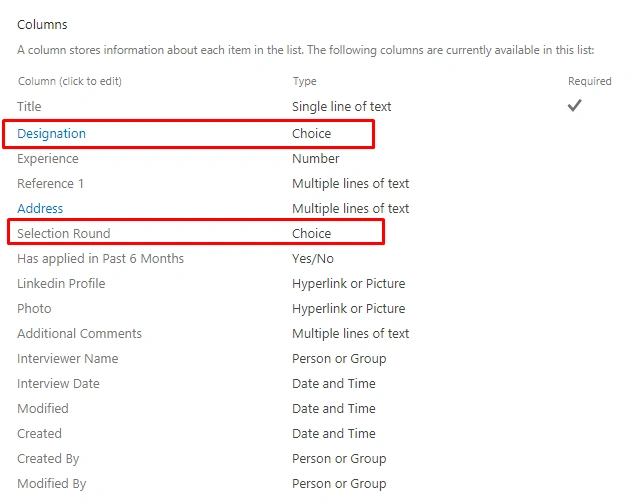This screenshot has height=503, width=633.
Task: Click the Modified column entry
Action: [42, 409]
